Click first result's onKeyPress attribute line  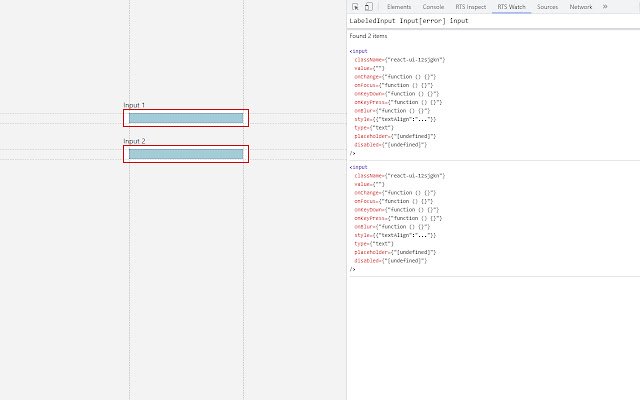(x=398, y=102)
